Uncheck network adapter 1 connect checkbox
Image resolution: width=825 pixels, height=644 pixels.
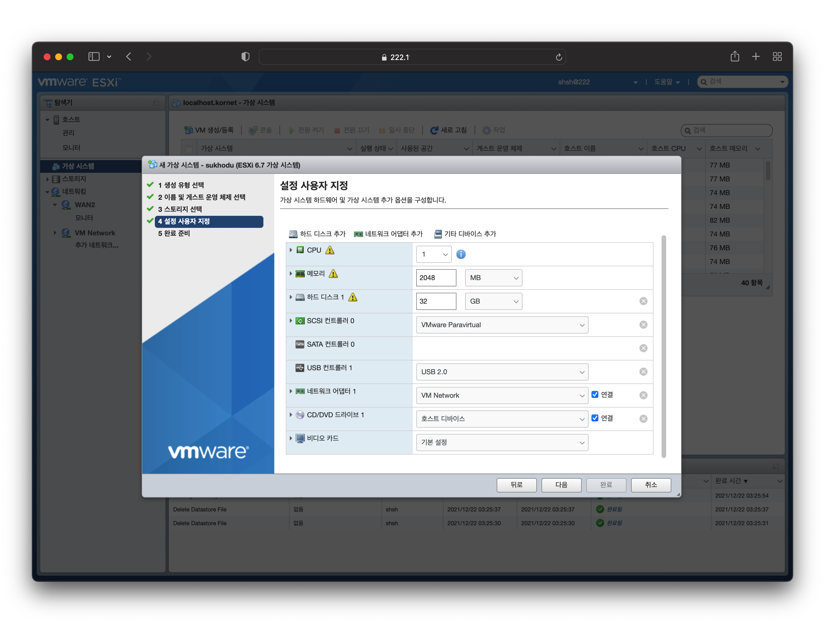(x=595, y=395)
